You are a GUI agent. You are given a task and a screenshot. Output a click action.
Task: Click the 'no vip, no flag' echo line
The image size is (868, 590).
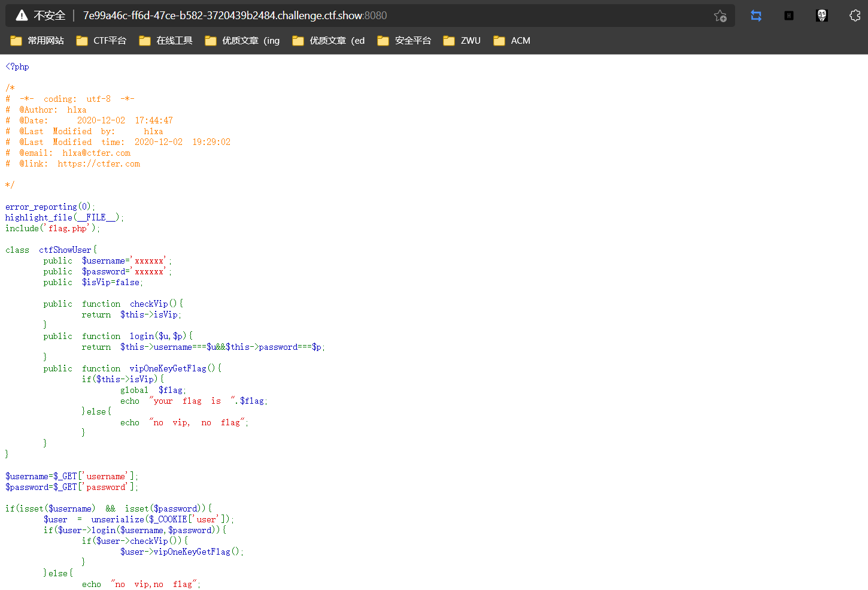coord(184,422)
